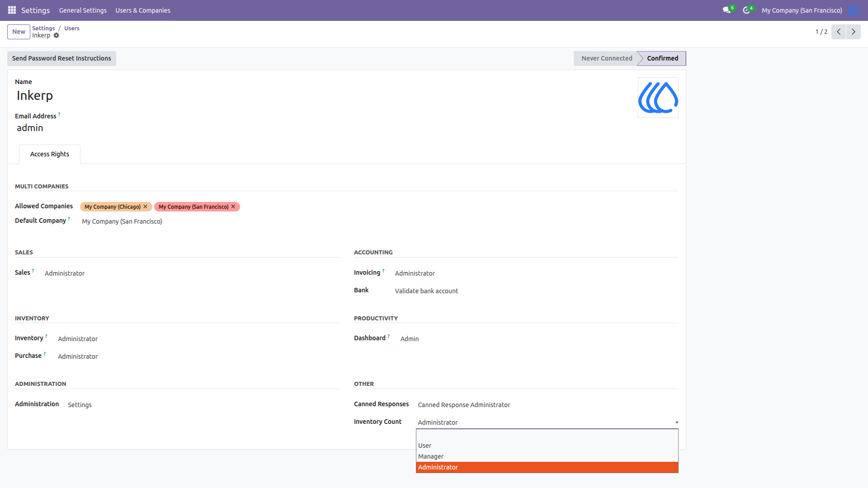Click the Confirmed status button
Image resolution: width=868 pixels, height=488 pixels.
[662, 58]
